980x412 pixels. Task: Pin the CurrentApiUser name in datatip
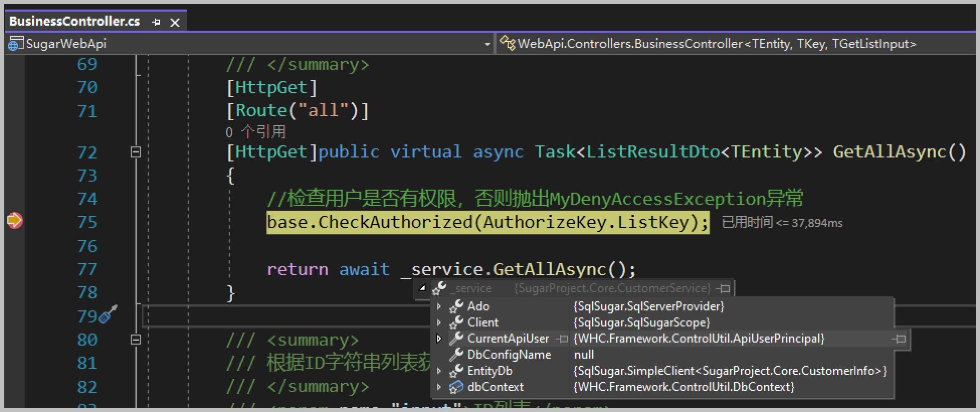[562, 339]
